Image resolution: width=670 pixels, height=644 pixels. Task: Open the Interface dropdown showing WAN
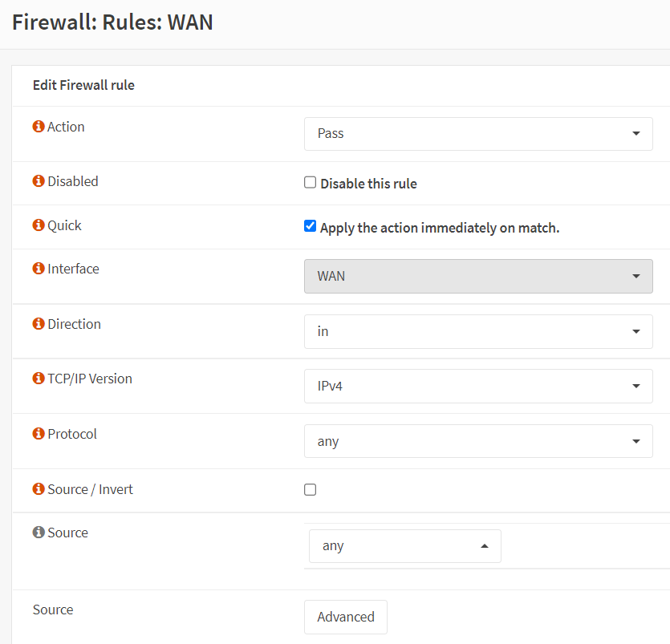click(478, 276)
